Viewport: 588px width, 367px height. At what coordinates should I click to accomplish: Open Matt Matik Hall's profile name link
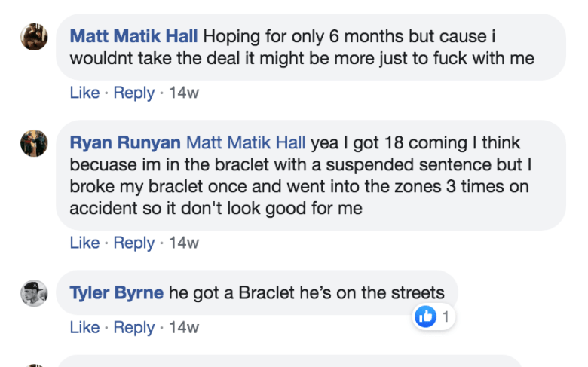tap(133, 36)
